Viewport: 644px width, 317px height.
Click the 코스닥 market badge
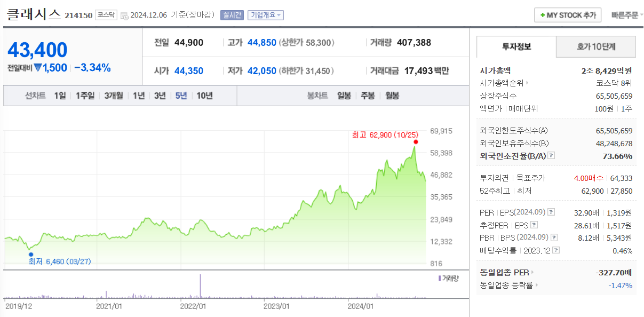106,15
